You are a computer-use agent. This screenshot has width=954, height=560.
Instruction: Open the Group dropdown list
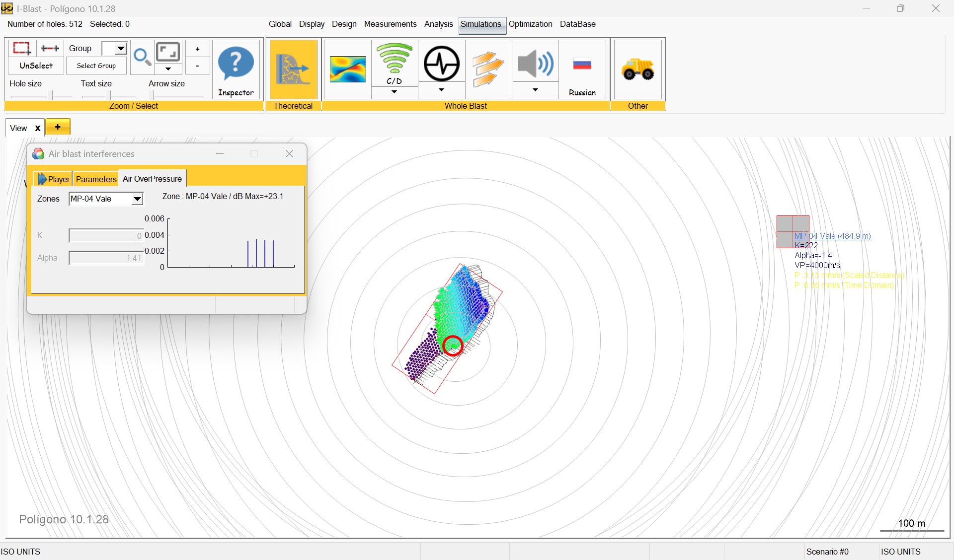coord(120,48)
